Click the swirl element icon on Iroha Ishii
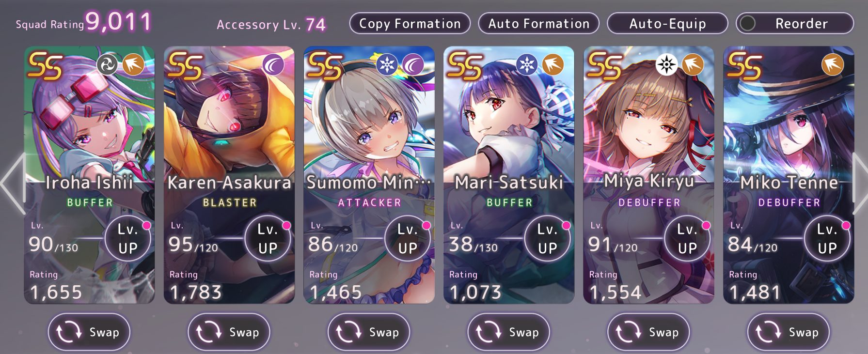868x354 pixels. 107,64
